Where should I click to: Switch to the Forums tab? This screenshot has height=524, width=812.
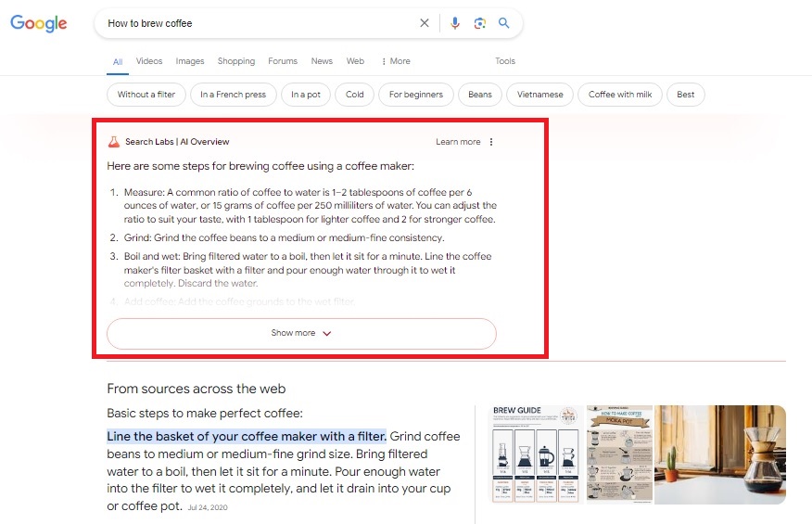pos(283,61)
